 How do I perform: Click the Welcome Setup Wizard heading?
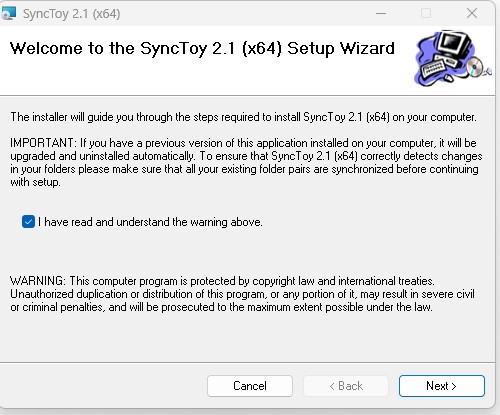202,48
